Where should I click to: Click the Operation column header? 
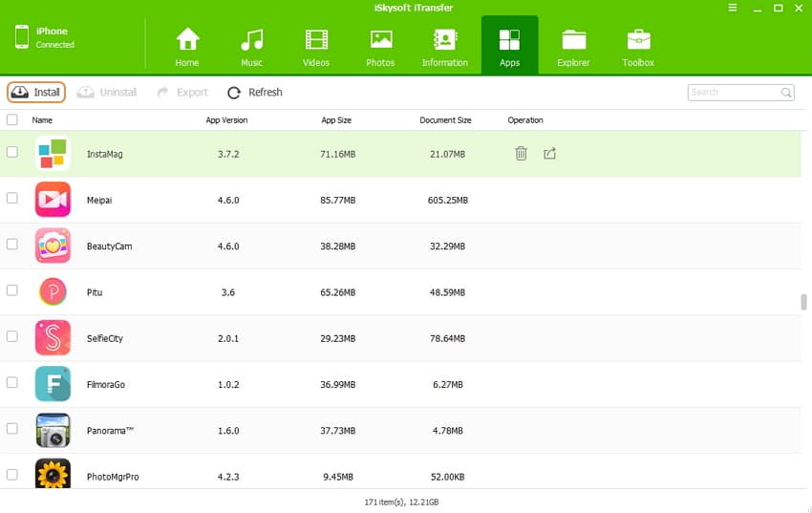(525, 120)
